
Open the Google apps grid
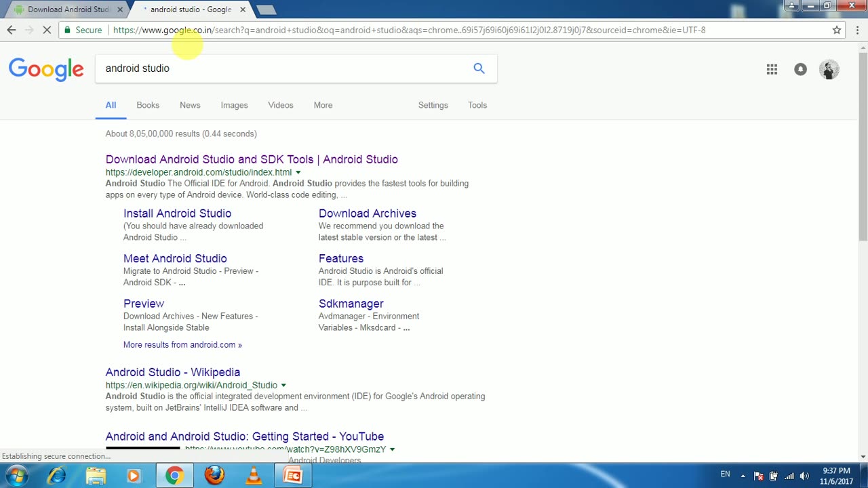coord(772,69)
